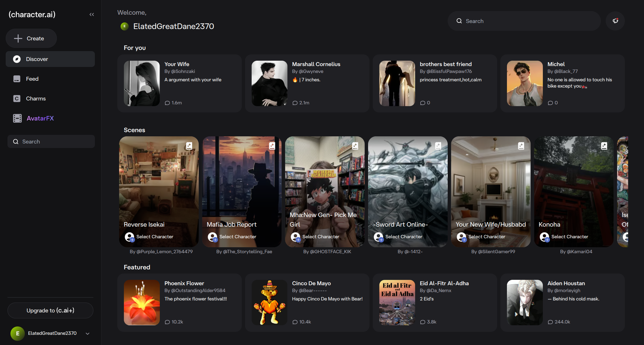Click the sparkle icon on Konoha scene
Screen dimensions: 644x345
click(604, 146)
